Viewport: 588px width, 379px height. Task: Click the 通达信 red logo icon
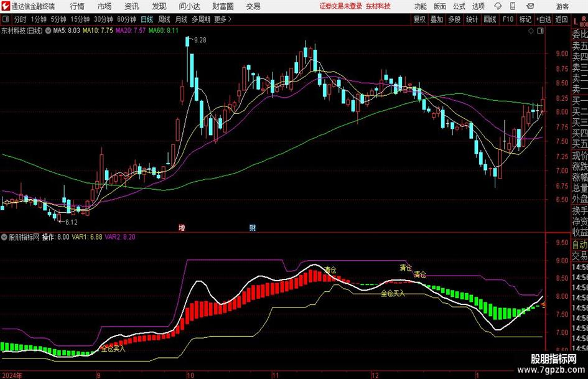(x=6, y=6)
